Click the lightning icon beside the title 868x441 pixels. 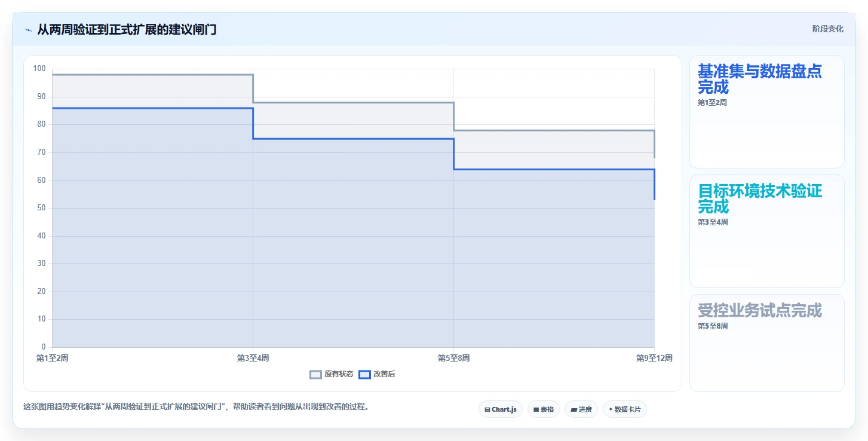(x=28, y=29)
